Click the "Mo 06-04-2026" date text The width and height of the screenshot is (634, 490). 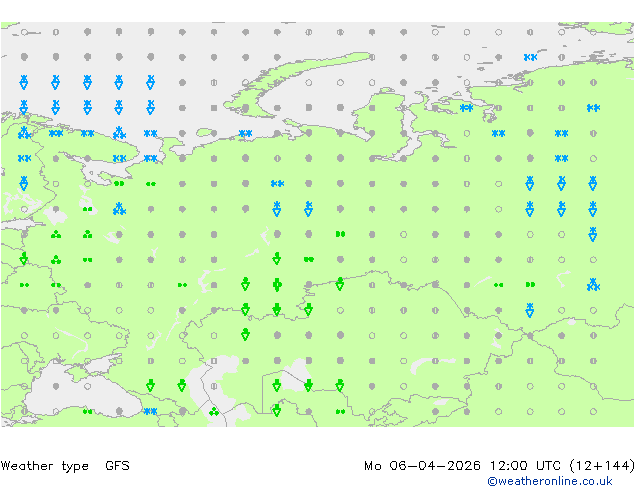(x=423, y=466)
